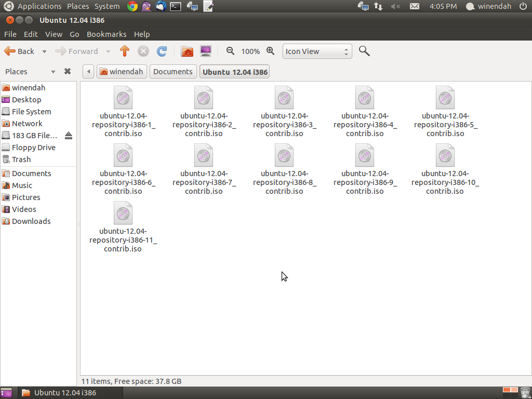Screen dimensions: 532x399
Task: Select the ubuntu-12.04-repository-i386-8_contrib.iso disc icon
Action: 284,155
